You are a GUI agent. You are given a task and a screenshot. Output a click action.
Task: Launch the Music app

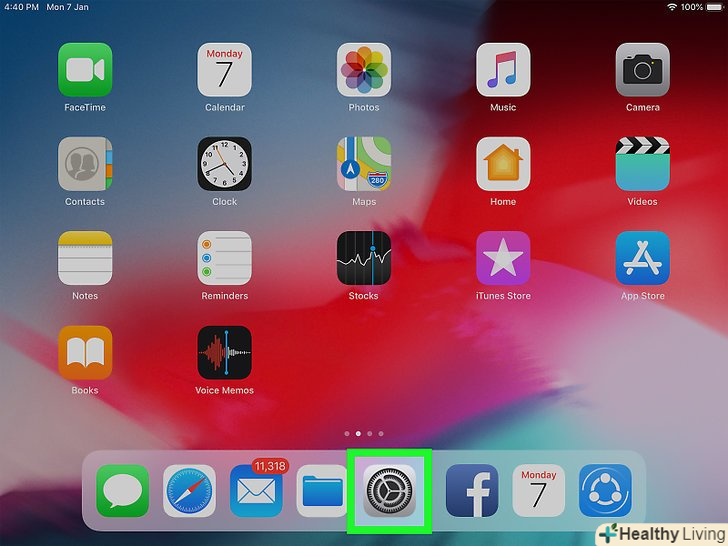pos(503,70)
